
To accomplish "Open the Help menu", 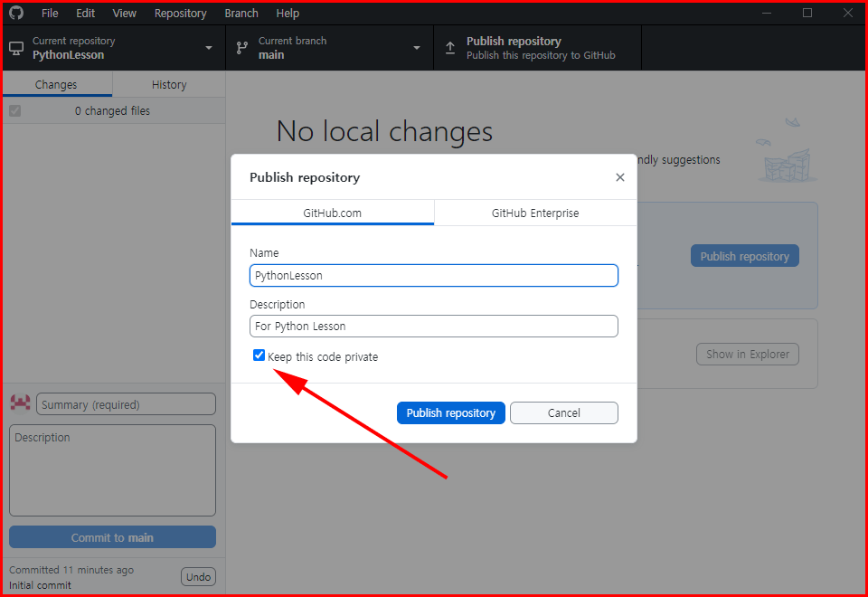I will 288,13.
